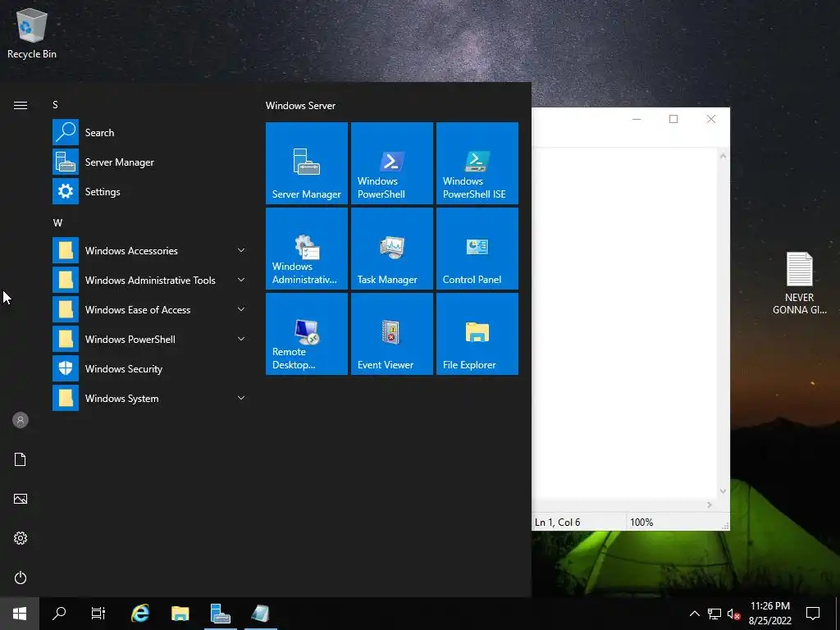
Task: Open Pictures from the Start side rail
Action: tap(21, 499)
